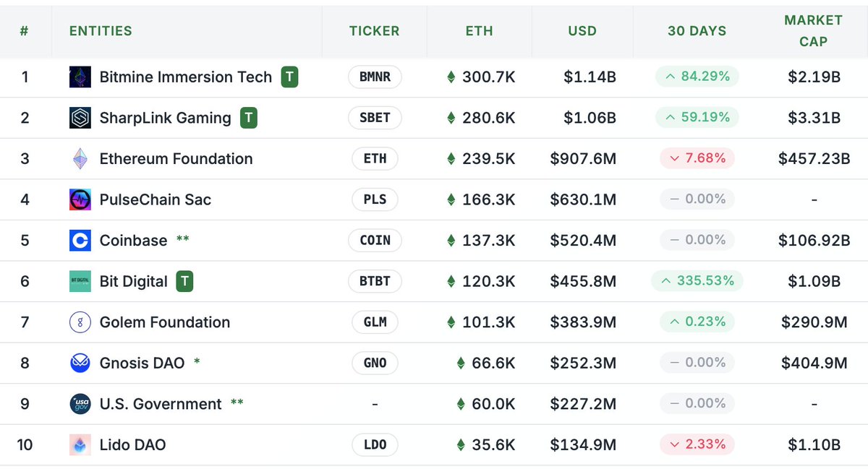Image resolution: width=868 pixels, height=469 pixels.
Task: Click the ETH symbol beside 101.3K
Action: pos(451,322)
